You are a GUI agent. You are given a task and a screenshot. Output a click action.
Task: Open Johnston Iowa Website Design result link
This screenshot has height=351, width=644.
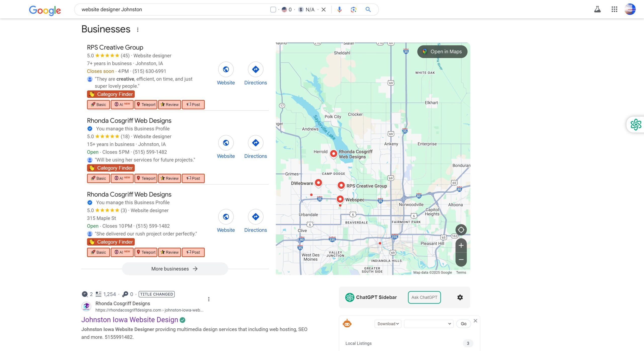(x=130, y=320)
